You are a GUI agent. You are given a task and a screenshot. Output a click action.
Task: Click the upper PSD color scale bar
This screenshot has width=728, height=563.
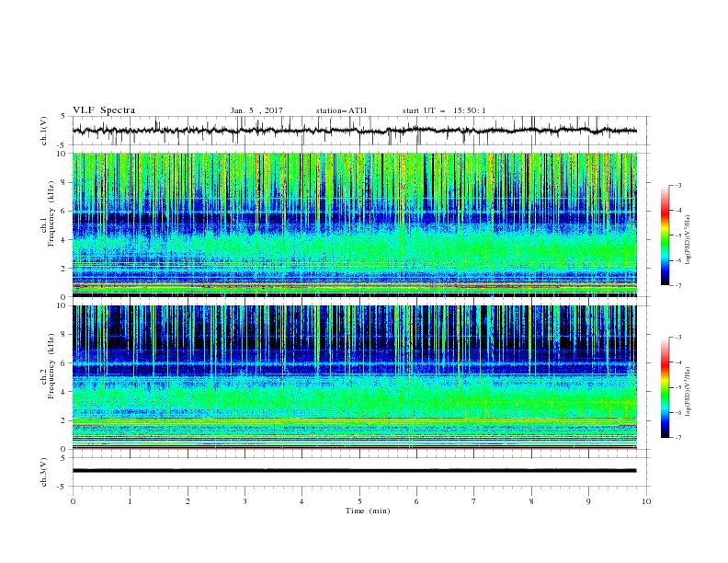pos(665,236)
